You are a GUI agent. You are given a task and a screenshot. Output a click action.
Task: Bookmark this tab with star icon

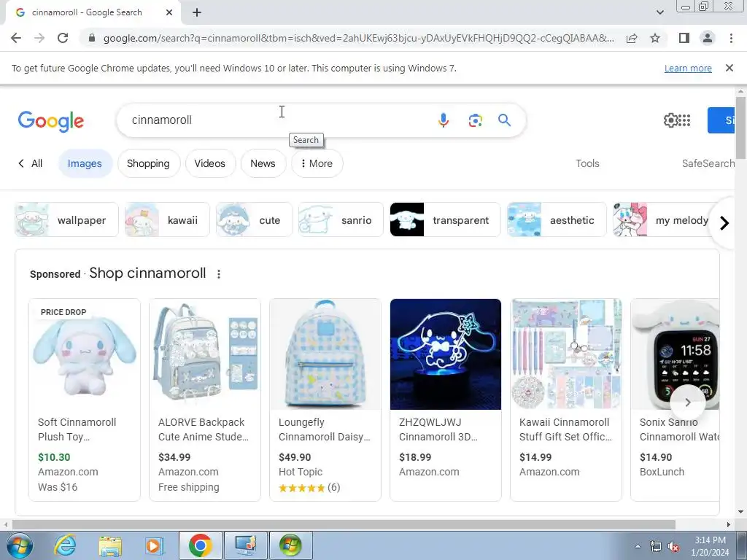tap(655, 38)
